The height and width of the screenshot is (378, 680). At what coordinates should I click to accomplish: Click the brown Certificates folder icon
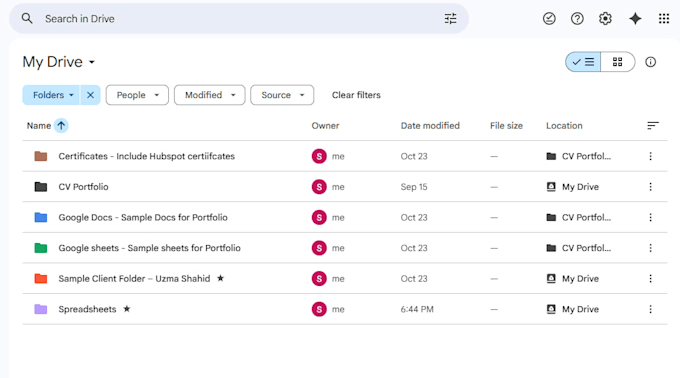(x=41, y=156)
